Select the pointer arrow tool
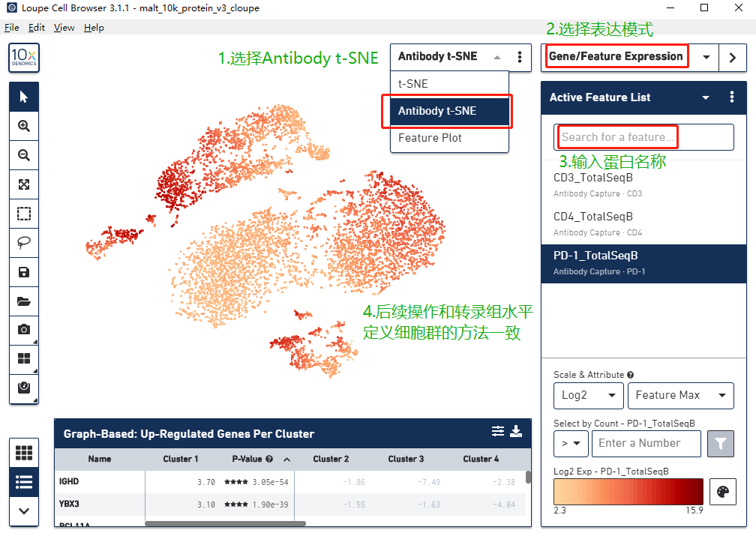The width and height of the screenshot is (756, 536). click(24, 97)
